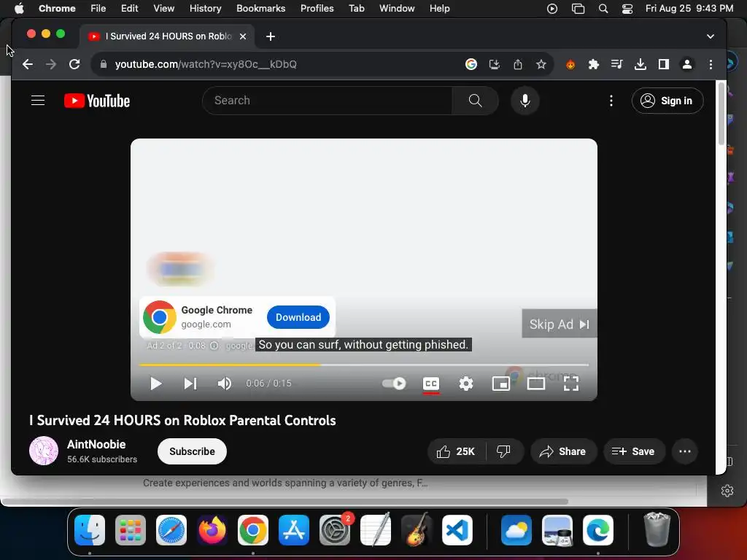Open the YouTube hamburger guide menu
The height and width of the screenshot is (560, 747).
click(x=38, y=101)
